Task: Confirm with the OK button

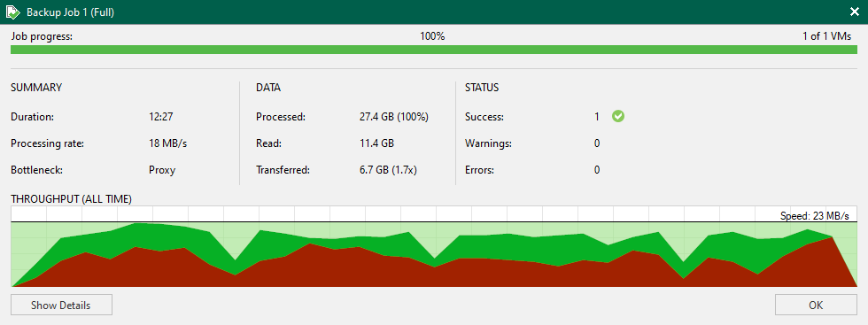Action: (816, 305)
